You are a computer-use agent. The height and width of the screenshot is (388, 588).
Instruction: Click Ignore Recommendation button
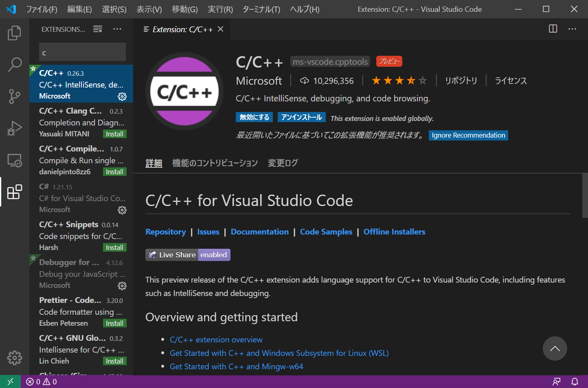tap(468, 135)
